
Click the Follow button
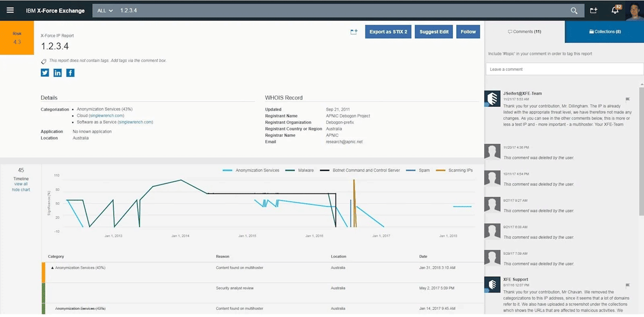pyautogui.click(x=468, y=32)
